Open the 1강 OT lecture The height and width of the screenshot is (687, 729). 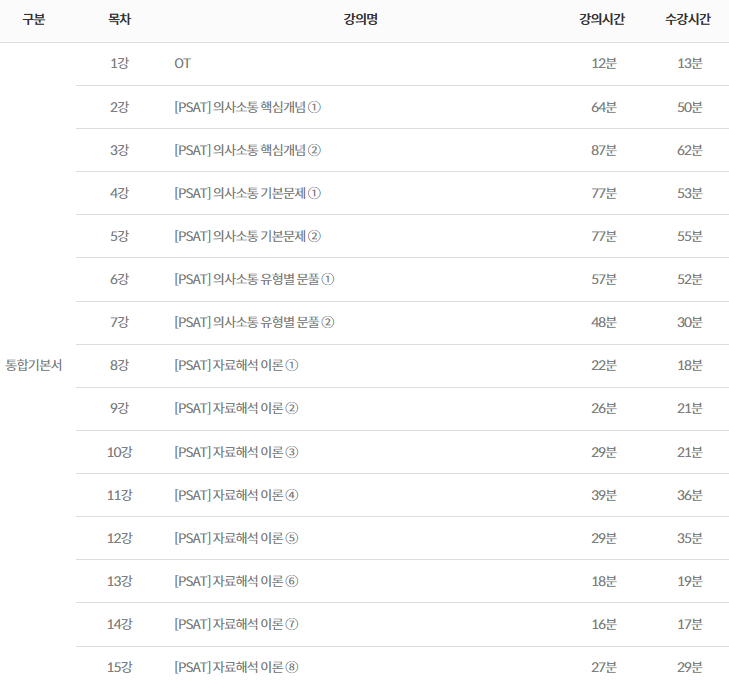pyautogui.click(x=182, y=64)
